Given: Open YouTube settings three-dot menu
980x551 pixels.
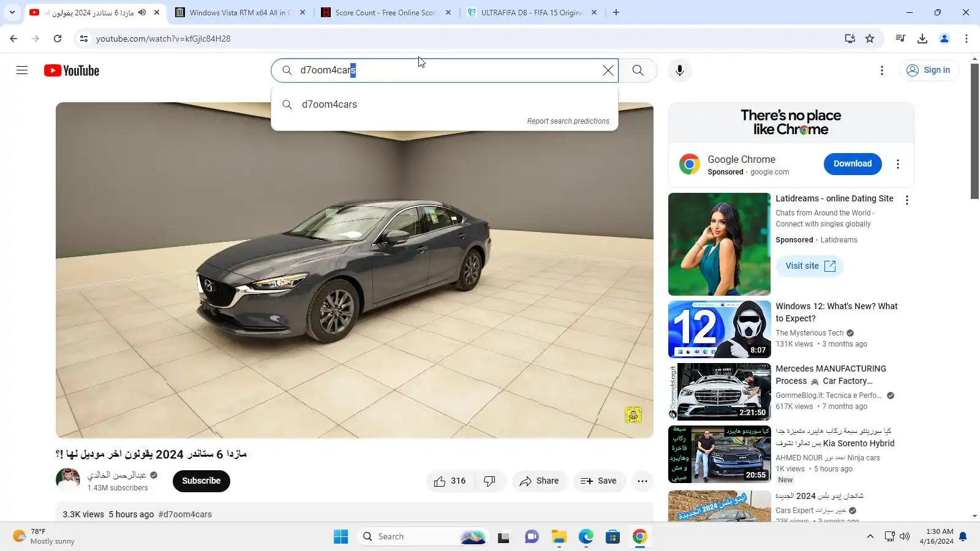Looking at the screenshot, I should [x=882, y=70].
